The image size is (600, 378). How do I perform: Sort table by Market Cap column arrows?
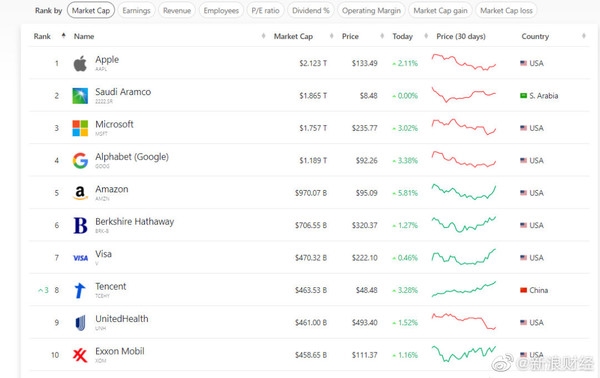click(x=331, y=36)
